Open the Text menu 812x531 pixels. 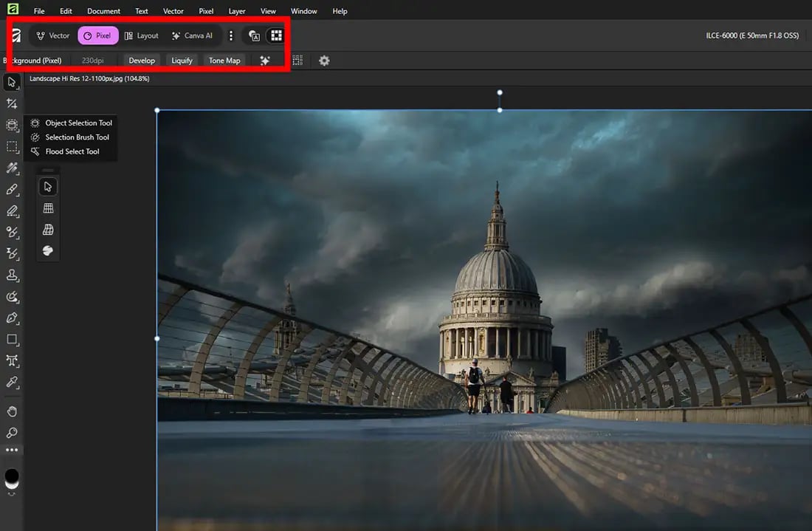pyautogui.click(x=142, y=11)
